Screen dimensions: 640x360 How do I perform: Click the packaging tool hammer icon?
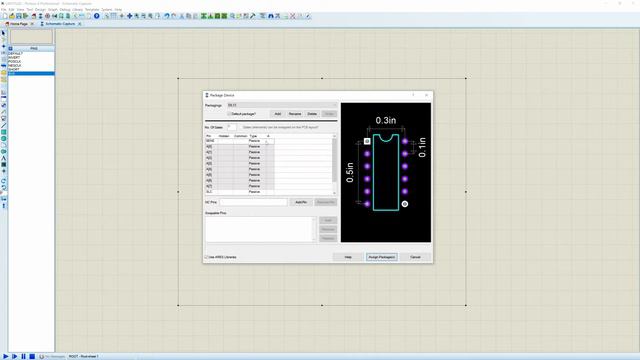point(253,16)
